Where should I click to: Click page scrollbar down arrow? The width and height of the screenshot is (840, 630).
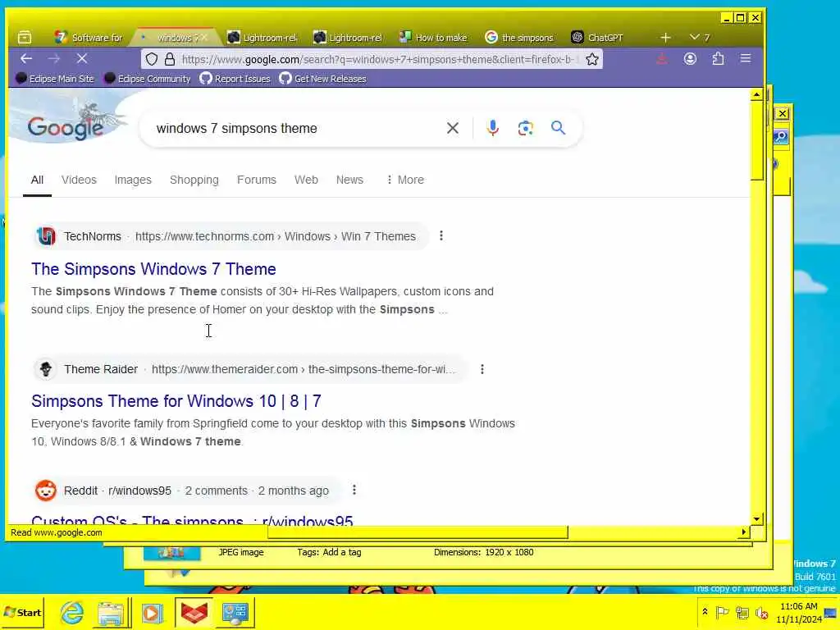[x=756, y=518]
